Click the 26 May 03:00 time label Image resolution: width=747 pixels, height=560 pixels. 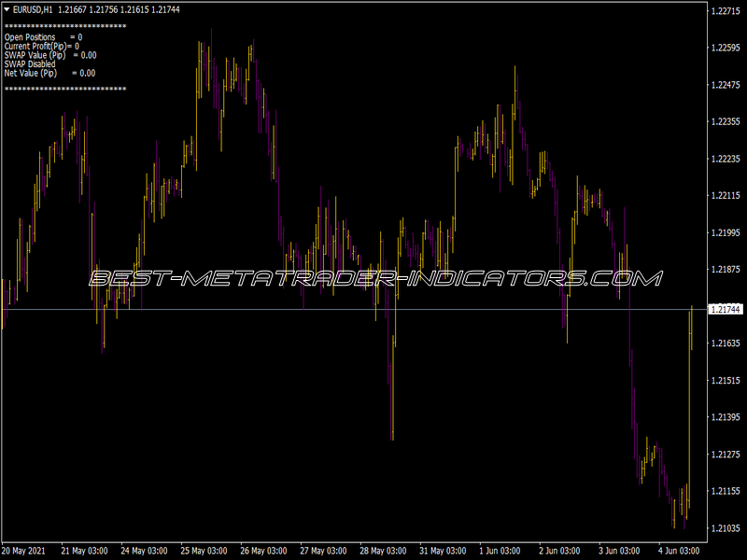point(263,551)
